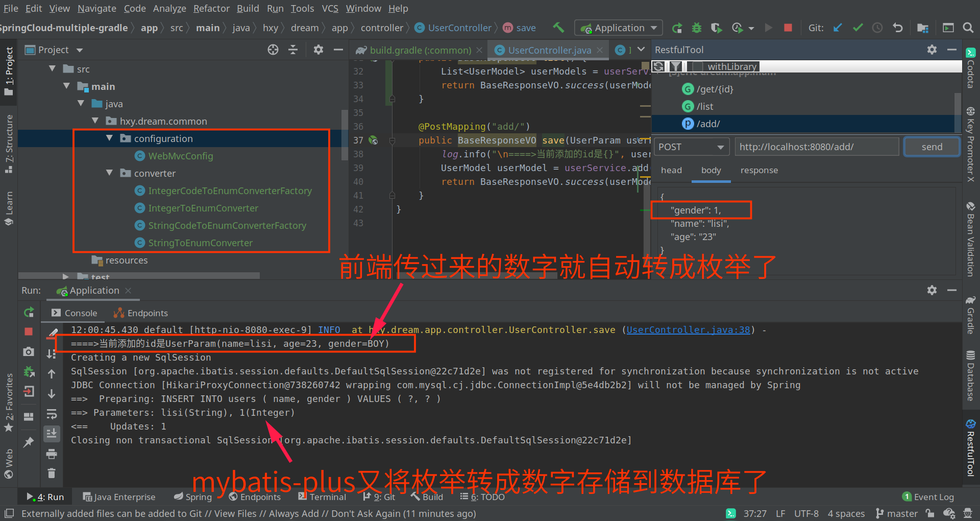Open the Event Log button

[928, 497]
